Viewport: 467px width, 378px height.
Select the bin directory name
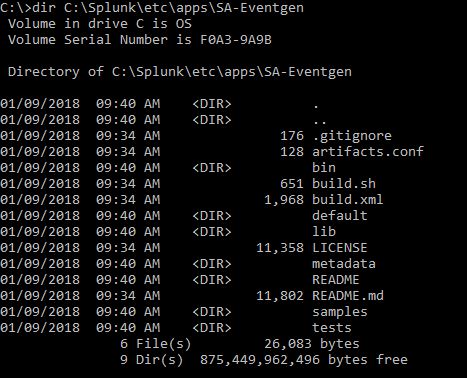point(324,167)
